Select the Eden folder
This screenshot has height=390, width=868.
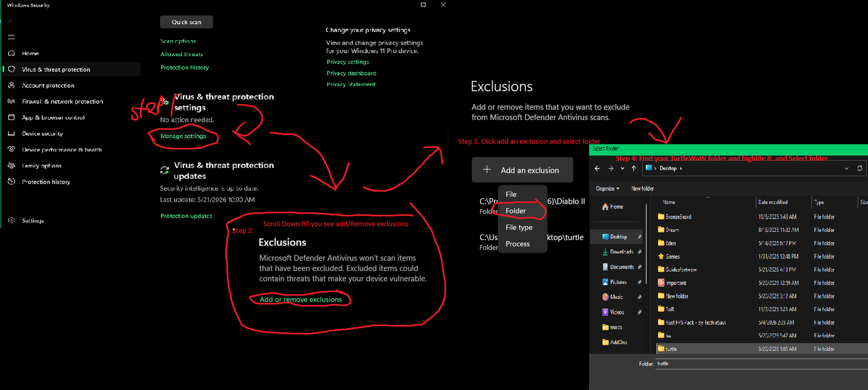671,243
